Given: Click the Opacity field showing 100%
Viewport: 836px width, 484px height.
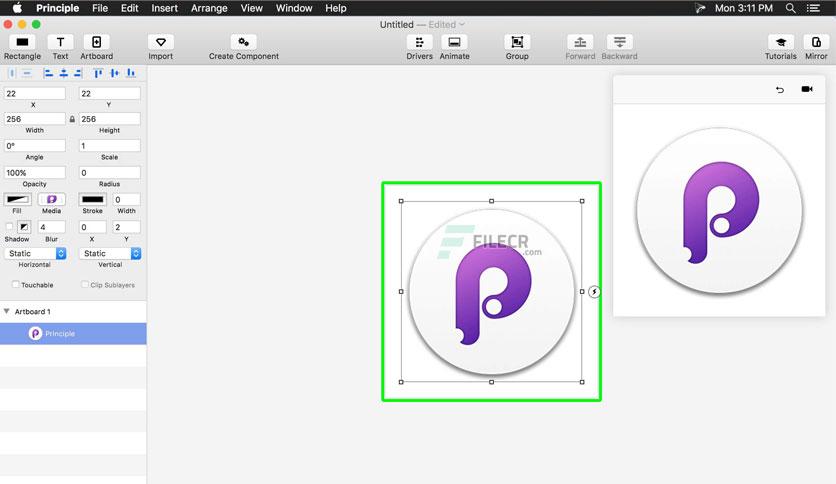Looking at the screenshot, I should coord(35,173).
